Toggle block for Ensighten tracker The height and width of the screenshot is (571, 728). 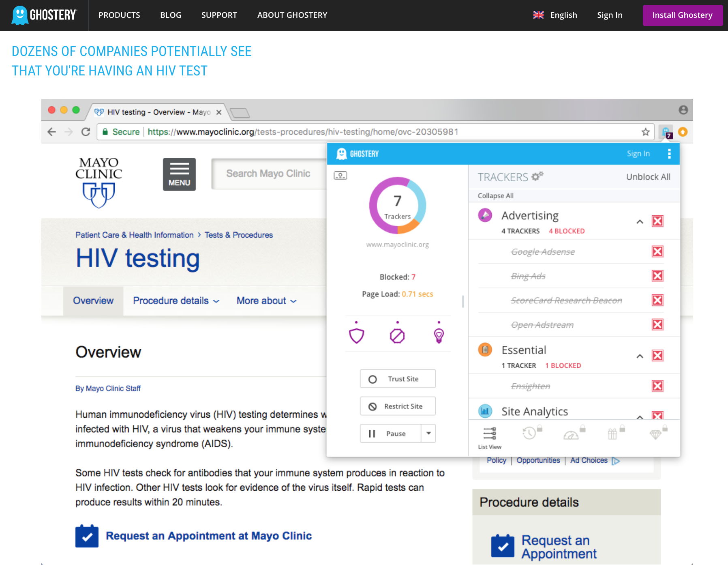click(657, 386)
